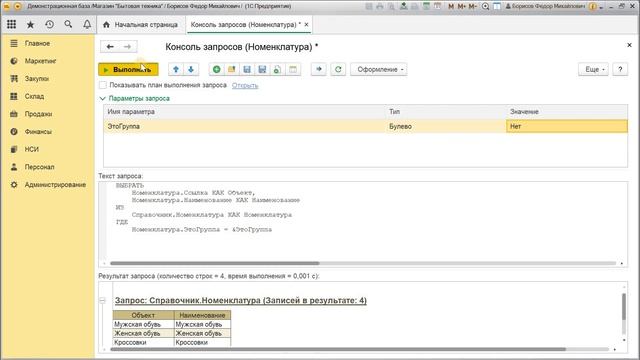Click the M memory button in title bar
This screenshot has height=360, width=640.
451,7
